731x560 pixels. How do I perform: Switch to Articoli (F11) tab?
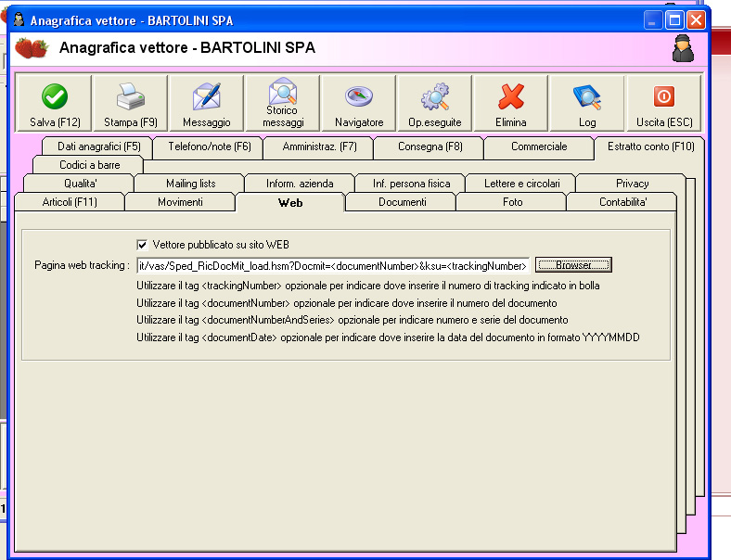70,202
